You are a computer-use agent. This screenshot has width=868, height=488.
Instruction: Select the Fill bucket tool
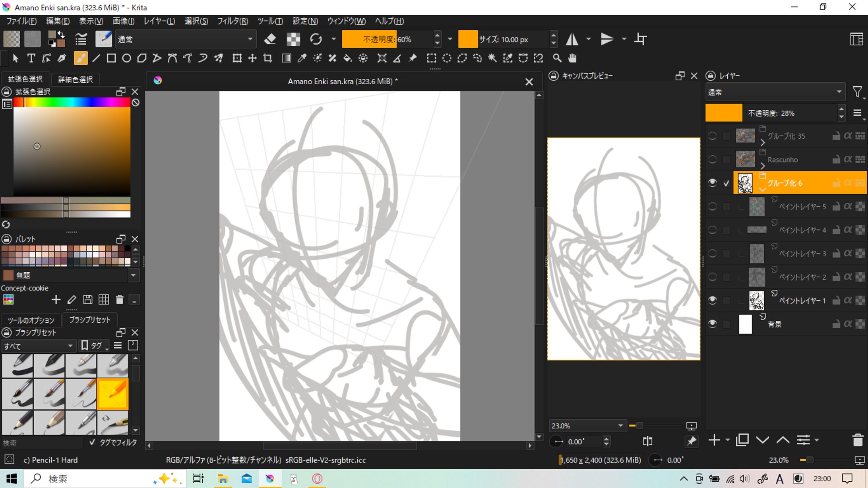pyautogui.click(x=347, y=58)
